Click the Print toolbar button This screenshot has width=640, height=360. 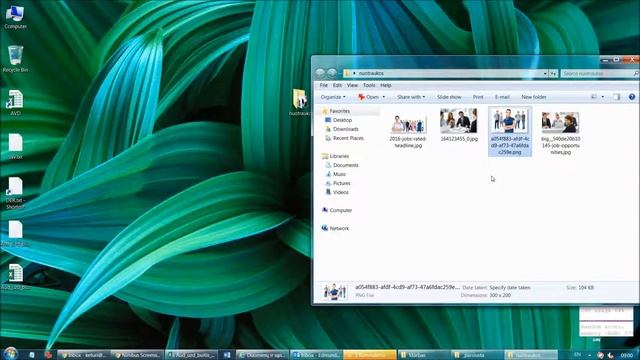(478, 97)
